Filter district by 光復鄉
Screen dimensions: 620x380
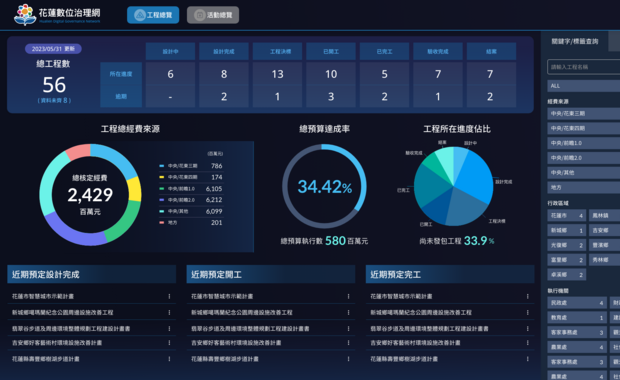point(567,245)
